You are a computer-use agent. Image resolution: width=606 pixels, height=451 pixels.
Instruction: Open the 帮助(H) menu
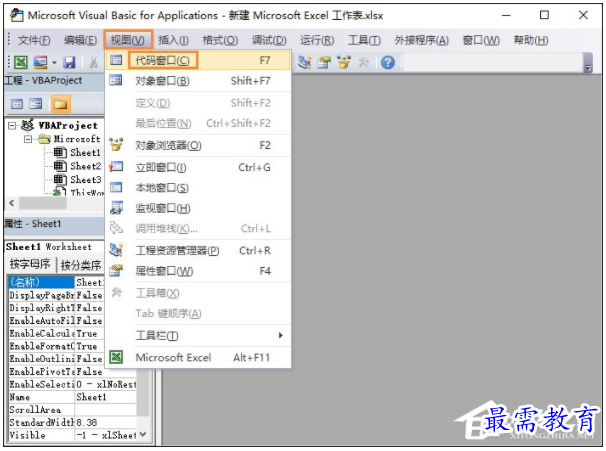531,40
